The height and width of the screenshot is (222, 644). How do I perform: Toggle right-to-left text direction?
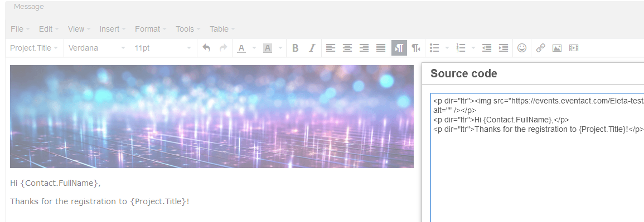(415, 48)
